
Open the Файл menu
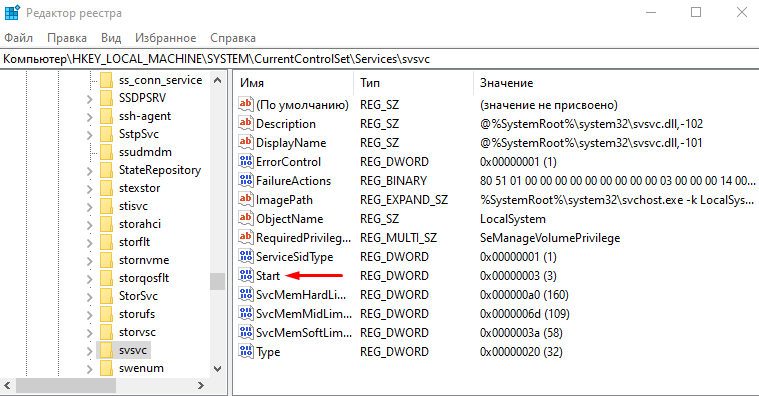pyautogui.click(x=18, y=38)
